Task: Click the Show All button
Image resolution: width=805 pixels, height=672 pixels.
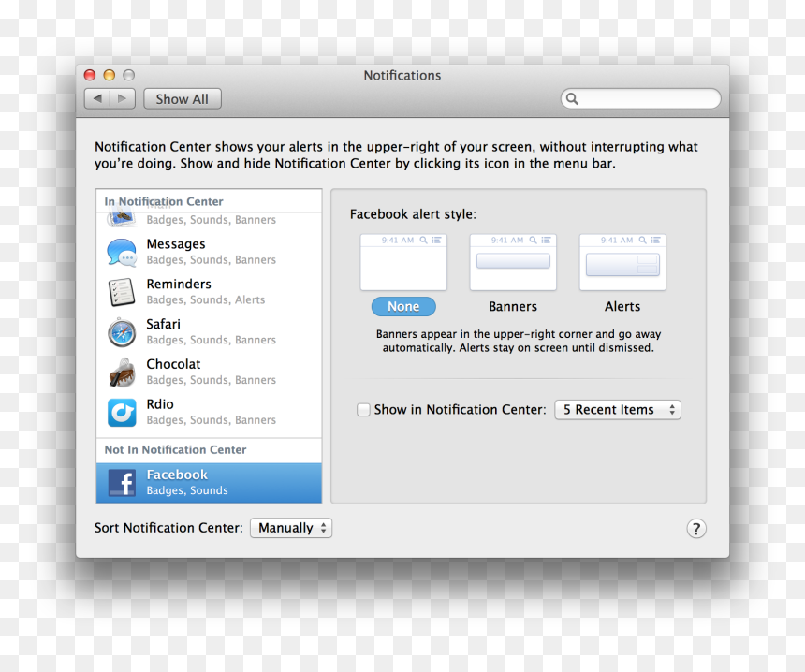Action: pos(183,98)
